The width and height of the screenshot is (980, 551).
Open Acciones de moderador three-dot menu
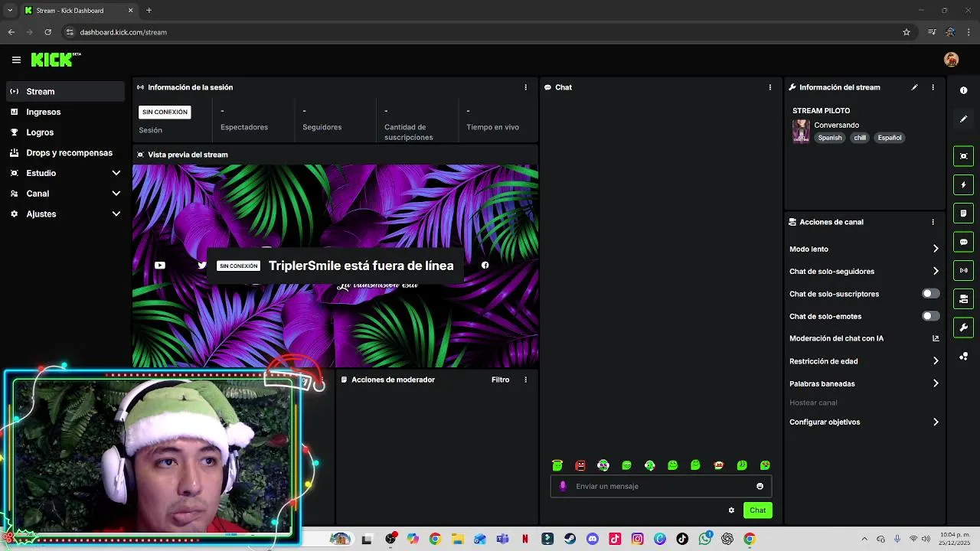(525, 380)
